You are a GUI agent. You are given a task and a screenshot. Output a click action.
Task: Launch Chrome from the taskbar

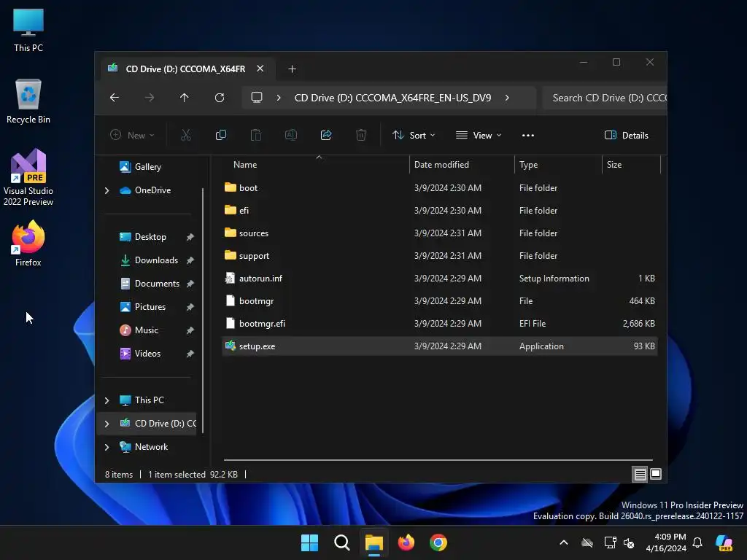click(438, 542)
